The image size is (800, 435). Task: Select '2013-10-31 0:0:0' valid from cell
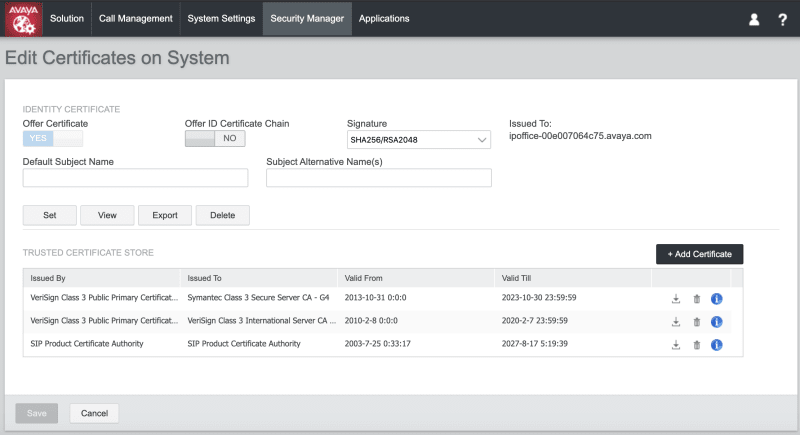tap(375, 297)
